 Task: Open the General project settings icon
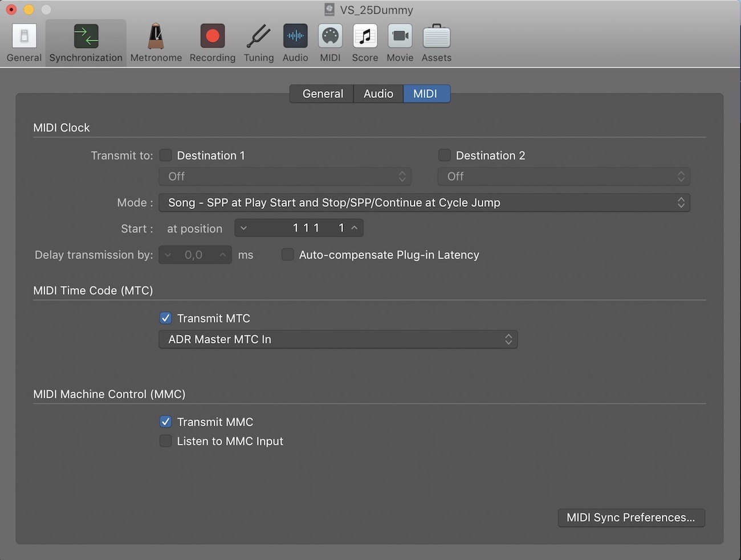point(24,36)
